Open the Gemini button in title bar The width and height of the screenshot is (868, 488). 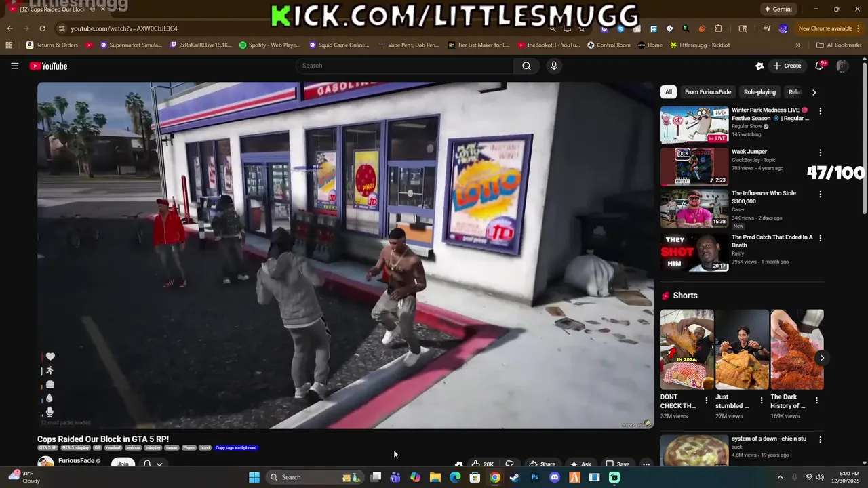pos(778,9)
